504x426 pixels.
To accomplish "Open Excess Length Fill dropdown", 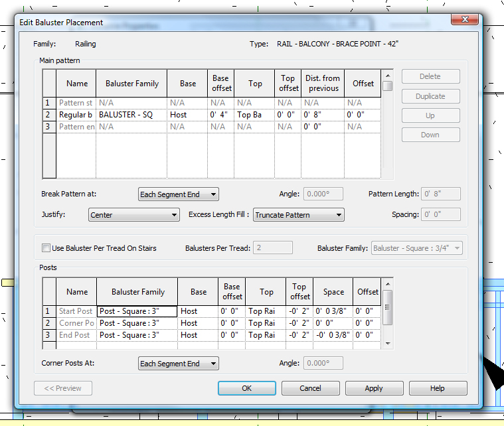I will (298, 215).
